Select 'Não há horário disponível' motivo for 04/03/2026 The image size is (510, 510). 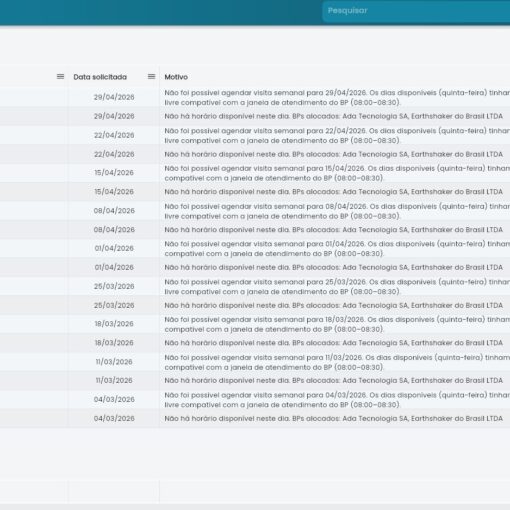pos(333,418)
